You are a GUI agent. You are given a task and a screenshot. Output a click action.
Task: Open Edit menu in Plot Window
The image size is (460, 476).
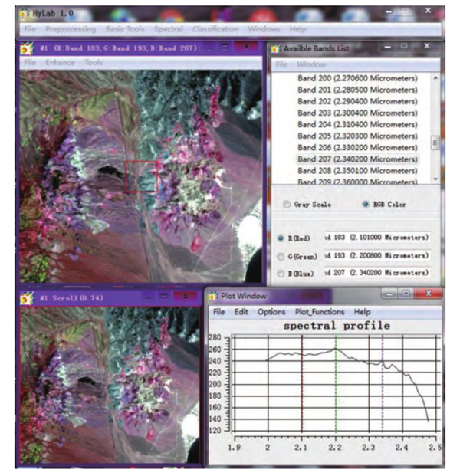pyautogui.click(x=241, y=312)
